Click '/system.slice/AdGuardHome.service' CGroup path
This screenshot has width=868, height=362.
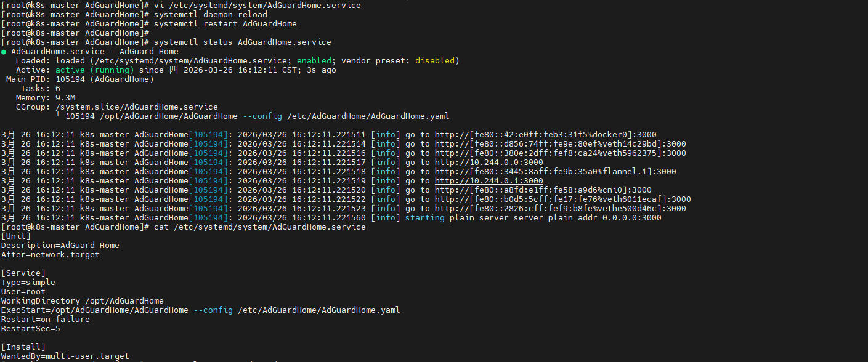(x=137, y=107)
